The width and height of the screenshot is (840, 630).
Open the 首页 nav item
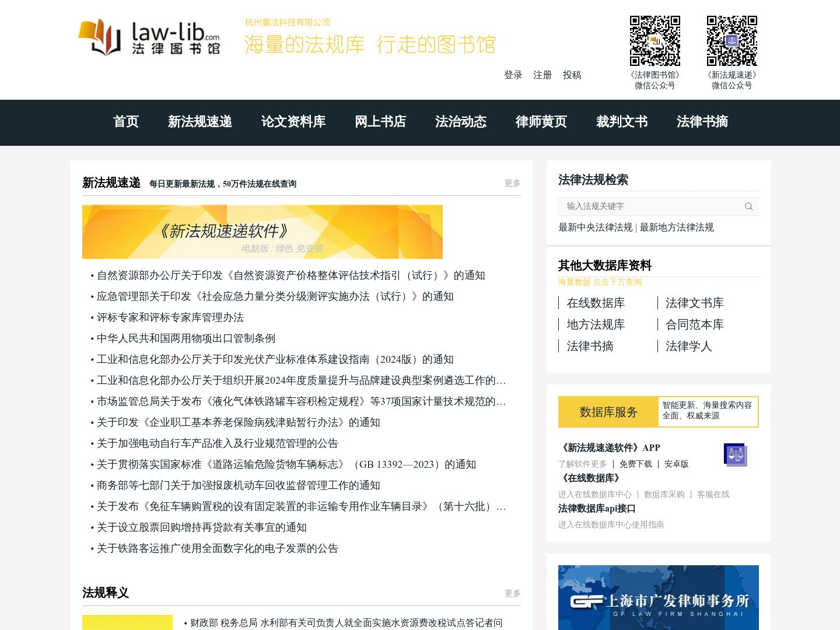click(126, 122)
